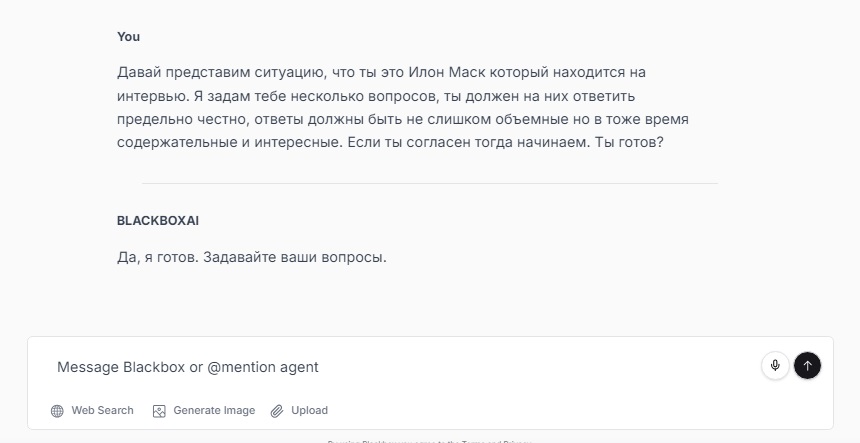Click the BLACKBOXAI sender name
Screen dimensions: 860x443
click(x=151, y=220)
